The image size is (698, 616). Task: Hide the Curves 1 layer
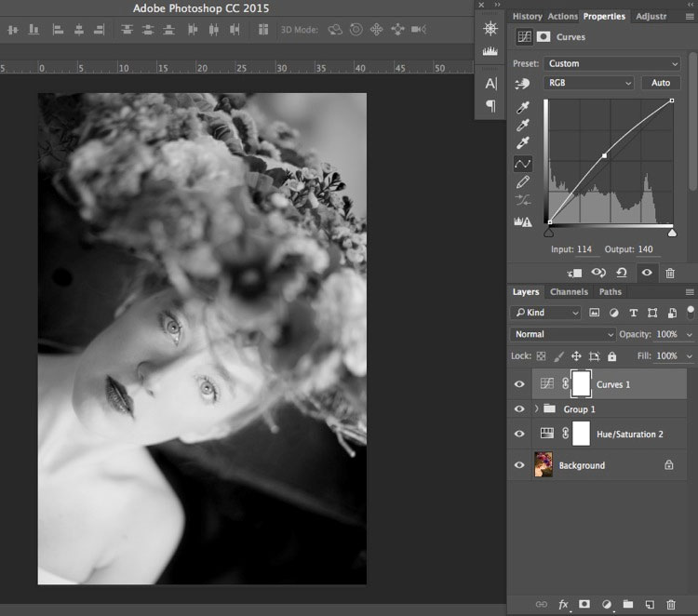click(x=519, y=384)
